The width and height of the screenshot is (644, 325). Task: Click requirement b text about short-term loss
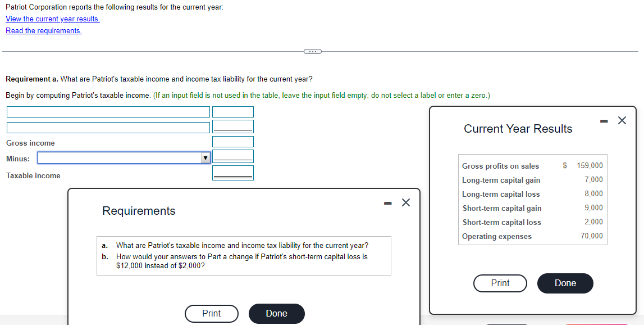tap(242, 261)
